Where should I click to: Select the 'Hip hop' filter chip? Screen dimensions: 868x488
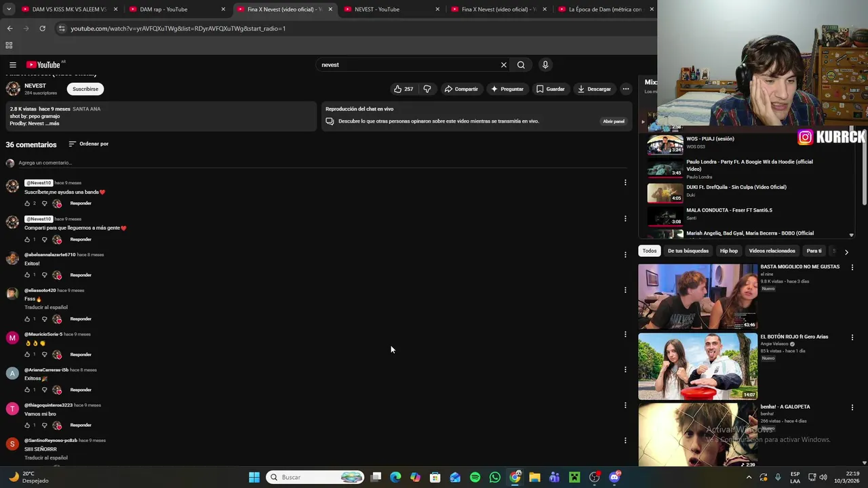[728, 251]
